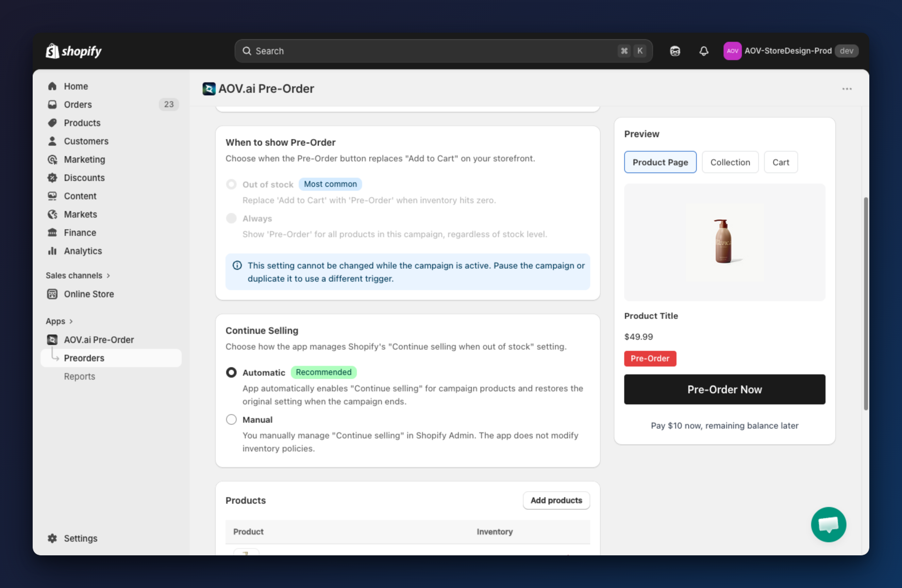The width and height of the screenshot is (902, 588).
Task: Select the Manual continue selling option
Action: [231, 419]
